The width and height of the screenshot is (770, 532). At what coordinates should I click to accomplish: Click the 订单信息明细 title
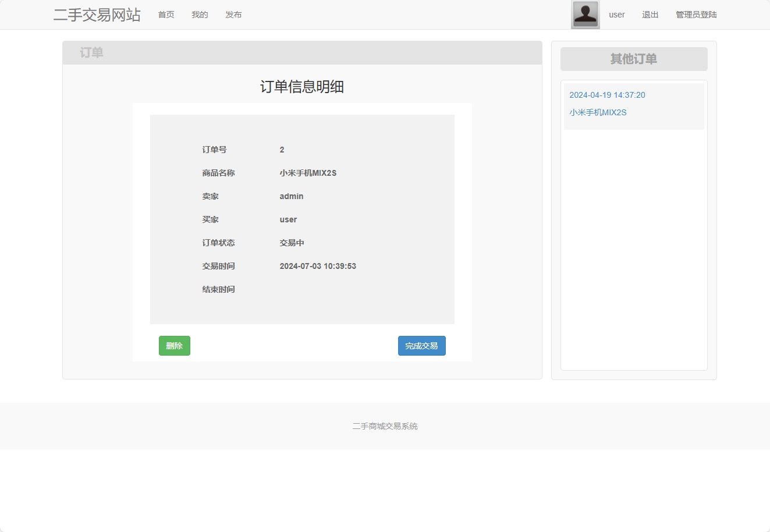[302, 86]
